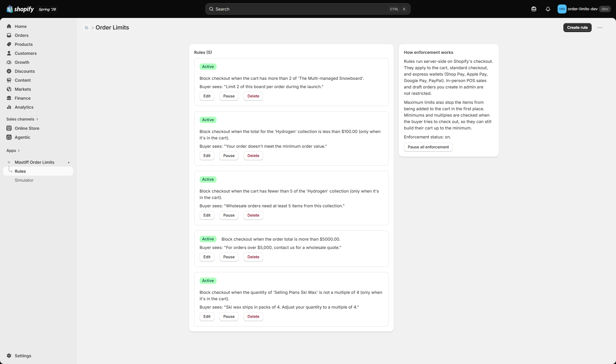Screen dimensions: 616x364
Task: Open Settings at the sidebar bottom
Action: [38, 356]
